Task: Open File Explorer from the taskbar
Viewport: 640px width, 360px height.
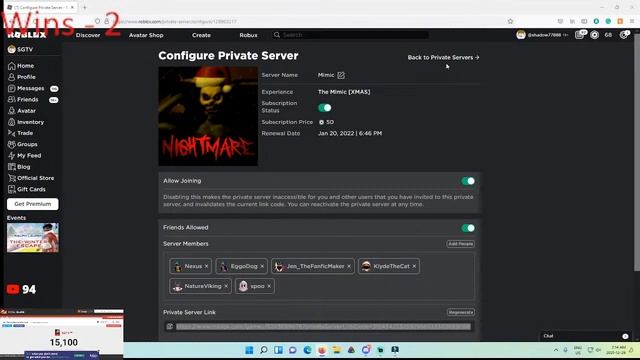Action: 336,350
